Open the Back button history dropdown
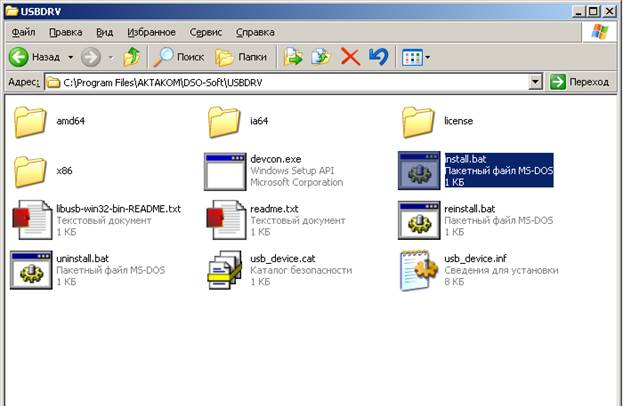This screenshot has width=623, height=406. click(x=70, y=58)
